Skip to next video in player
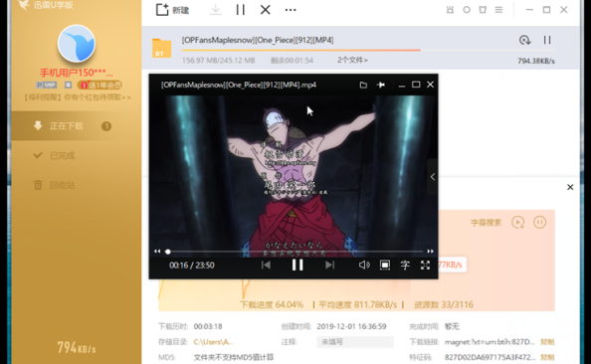 (x=329, y=265)
